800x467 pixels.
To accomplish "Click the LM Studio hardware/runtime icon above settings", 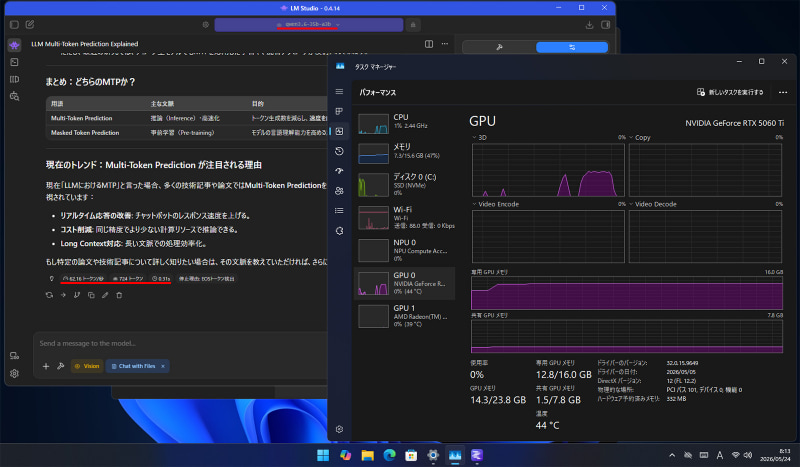I will coord(14,356).
